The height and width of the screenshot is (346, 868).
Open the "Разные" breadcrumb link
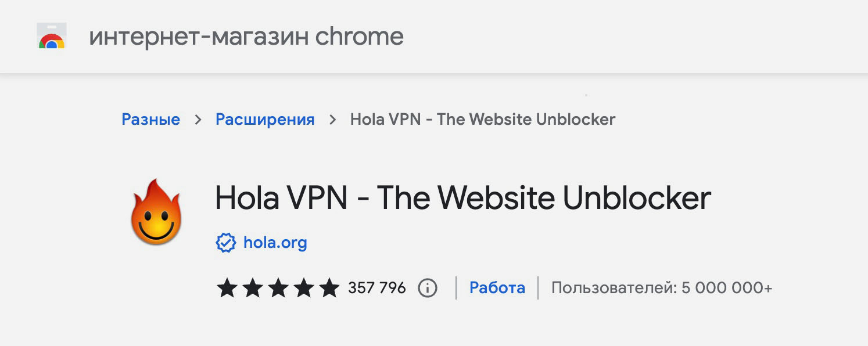click(x=150, y=120)
